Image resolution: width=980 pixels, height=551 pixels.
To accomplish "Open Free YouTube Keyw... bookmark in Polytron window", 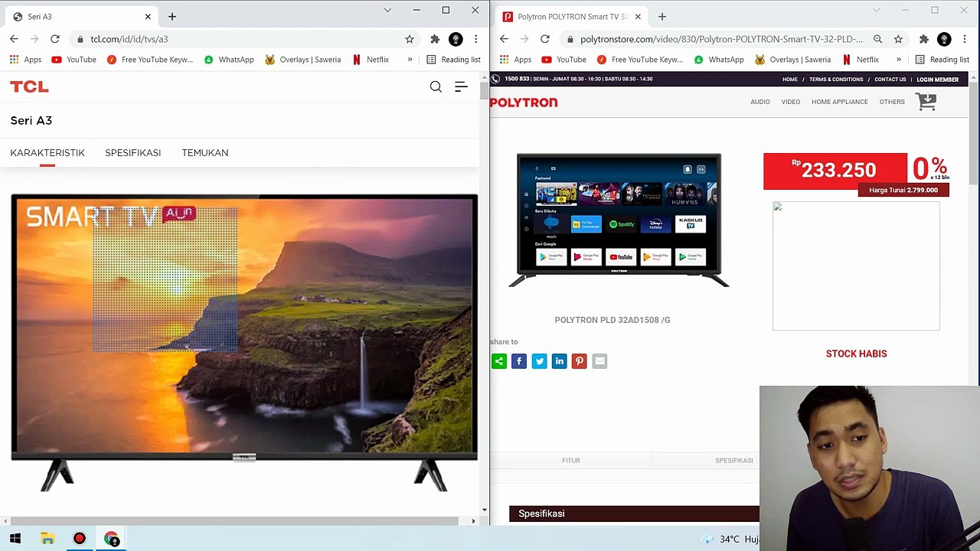I will click(639, 60).
